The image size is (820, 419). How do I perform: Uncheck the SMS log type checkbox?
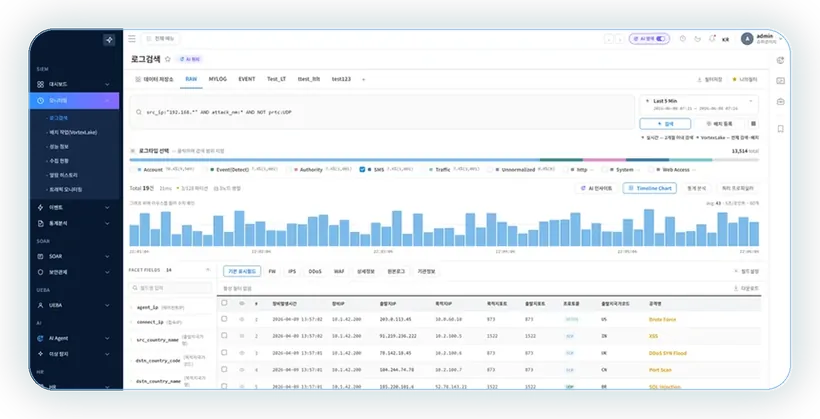coord(362,169)
